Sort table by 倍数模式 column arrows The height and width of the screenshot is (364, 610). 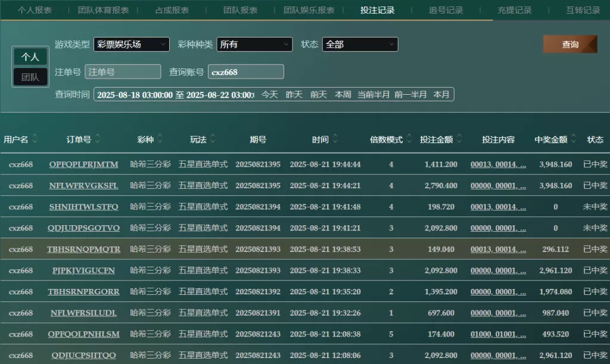(x=409, y=138)
